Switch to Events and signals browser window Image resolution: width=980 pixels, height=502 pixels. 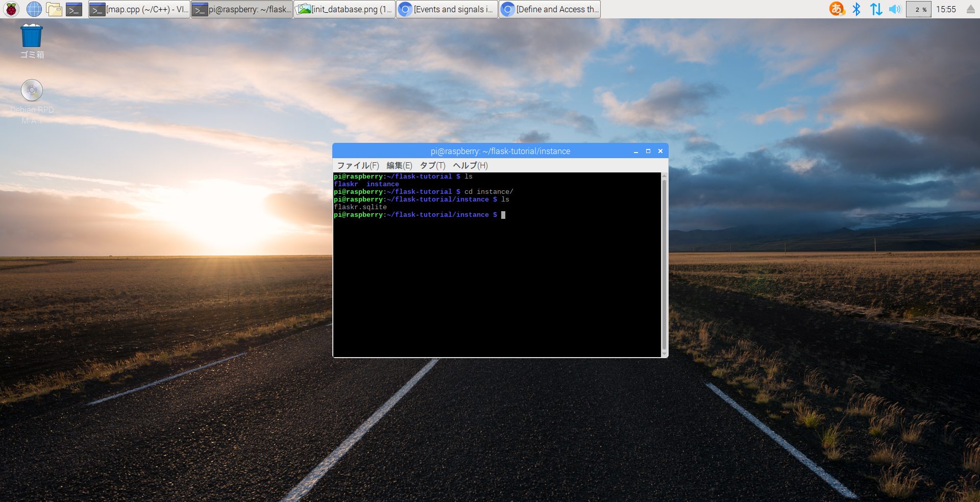pos(447,9)
